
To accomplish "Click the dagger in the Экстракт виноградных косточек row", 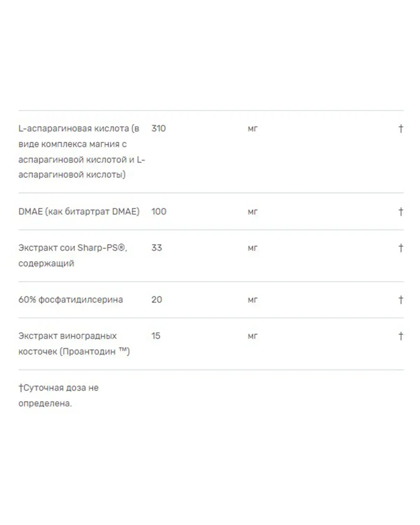I will tap(401, 336).
